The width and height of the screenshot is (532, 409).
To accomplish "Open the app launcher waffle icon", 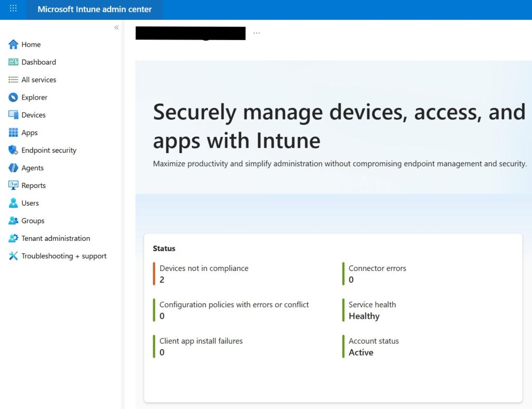I will [x=14, y=9].
